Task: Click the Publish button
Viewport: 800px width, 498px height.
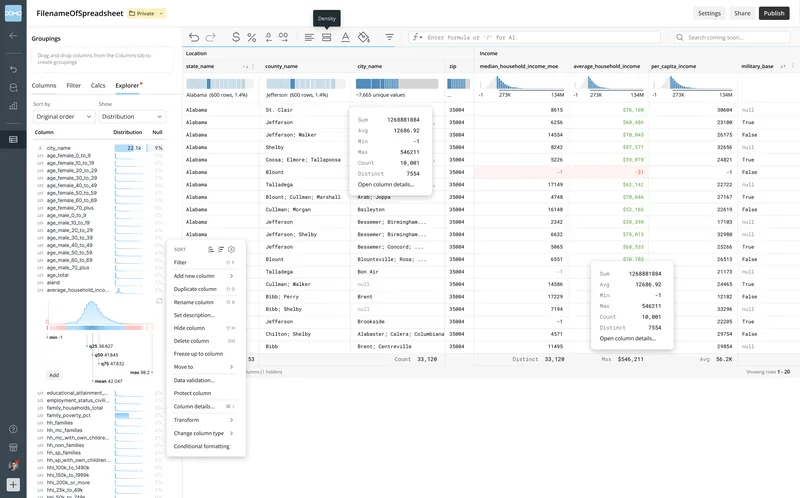Action: [x=774, y=13]
